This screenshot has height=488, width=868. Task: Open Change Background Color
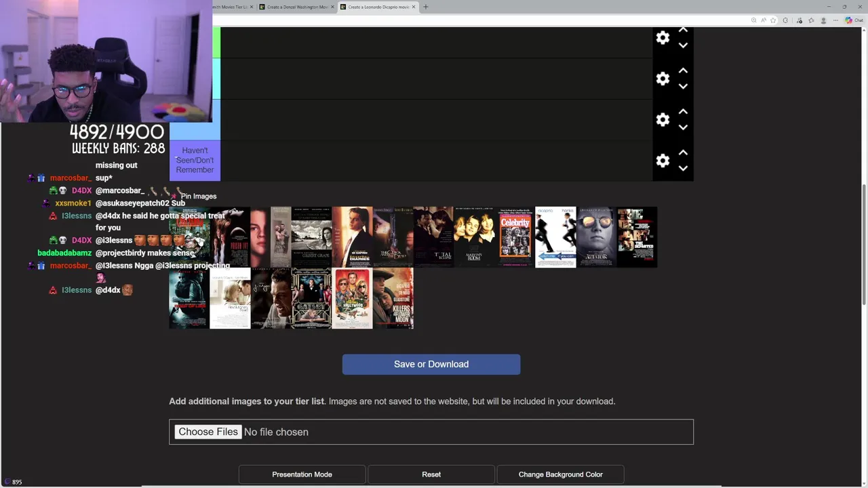point(560,474)
